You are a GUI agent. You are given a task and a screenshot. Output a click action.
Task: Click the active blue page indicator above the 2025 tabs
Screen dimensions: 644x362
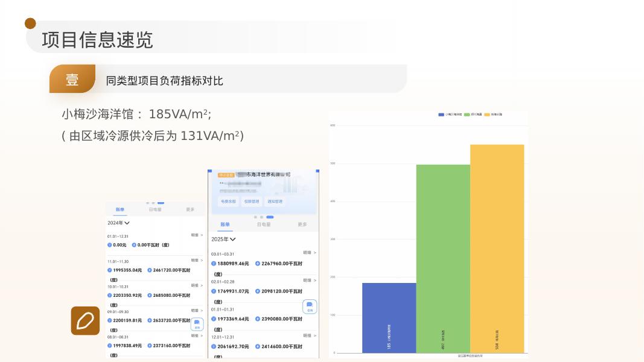pyautogui.click(x=270, y=217)
